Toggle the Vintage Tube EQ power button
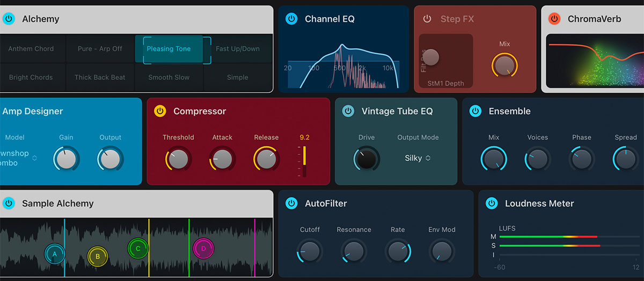The image size is (644, 281). (348, 111)
